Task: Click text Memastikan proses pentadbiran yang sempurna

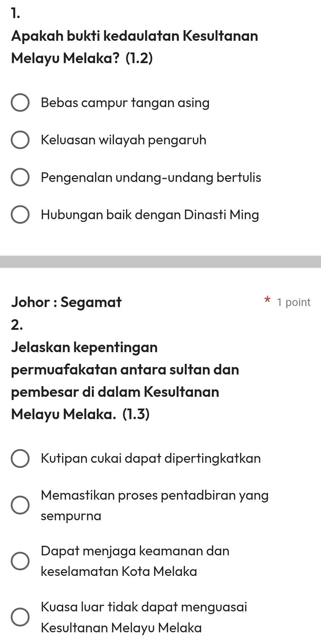Action: coord(155,495)
